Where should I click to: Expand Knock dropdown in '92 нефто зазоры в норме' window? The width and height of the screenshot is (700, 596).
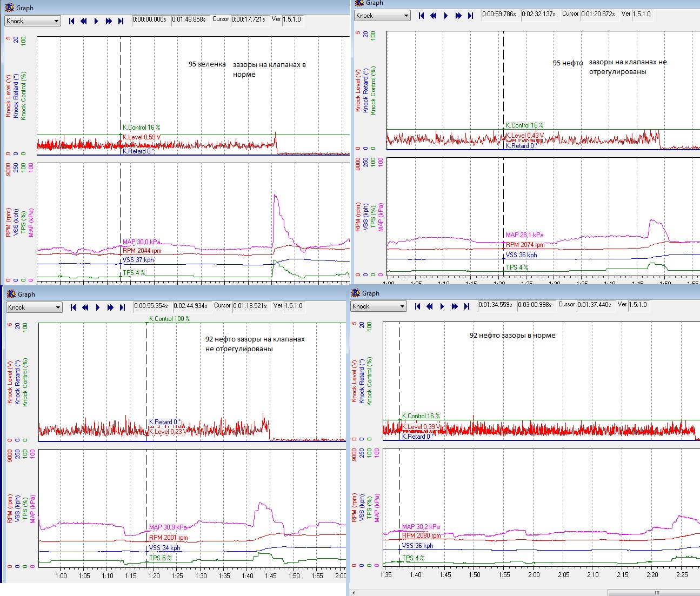click(402, 306)
